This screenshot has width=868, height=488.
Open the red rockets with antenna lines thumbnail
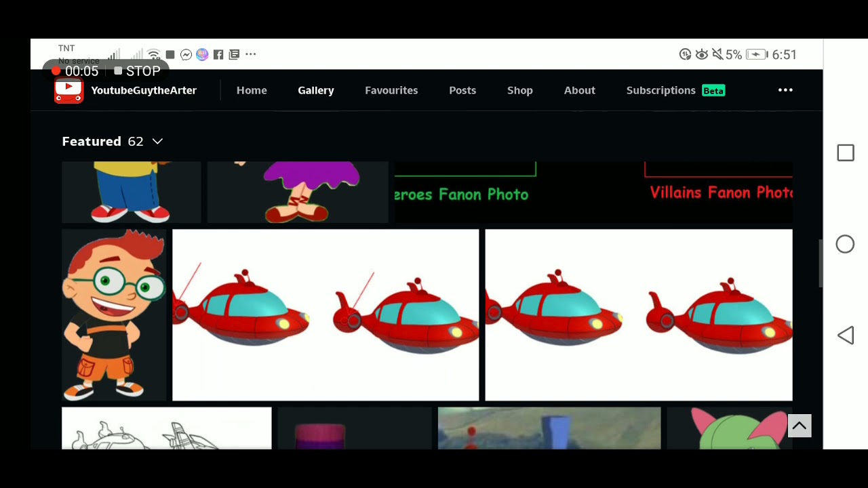(325, 315)
